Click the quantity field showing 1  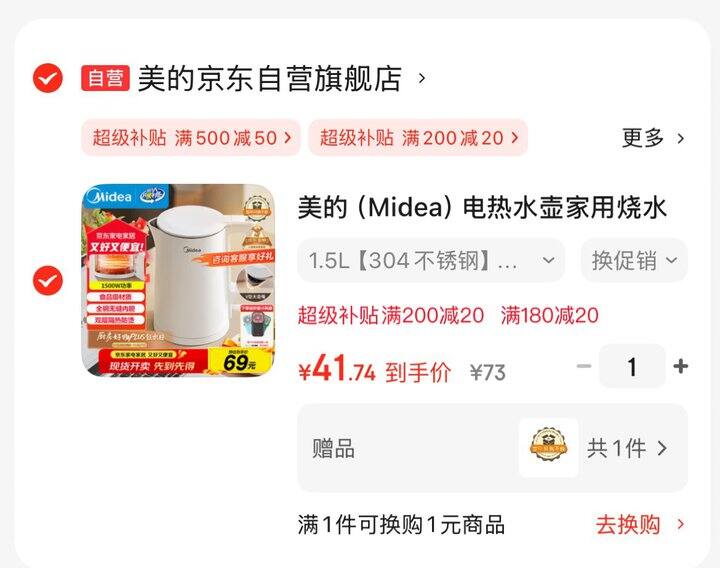coord(632,366)
